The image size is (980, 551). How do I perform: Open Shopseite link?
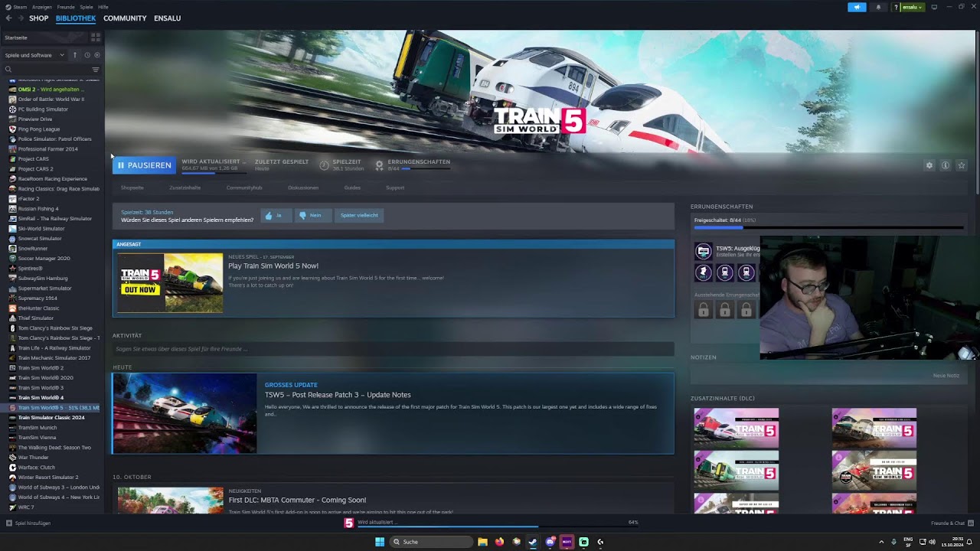(x=132, y=187)
